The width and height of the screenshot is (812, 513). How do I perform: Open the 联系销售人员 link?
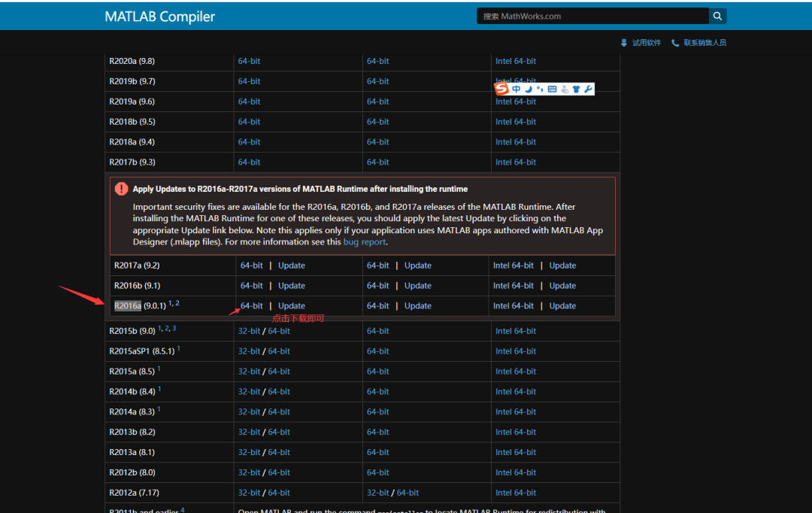click(704, 43)
